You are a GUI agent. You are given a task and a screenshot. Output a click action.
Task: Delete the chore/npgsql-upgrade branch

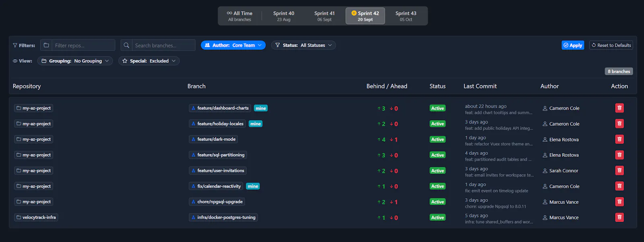tap(619, 202)
